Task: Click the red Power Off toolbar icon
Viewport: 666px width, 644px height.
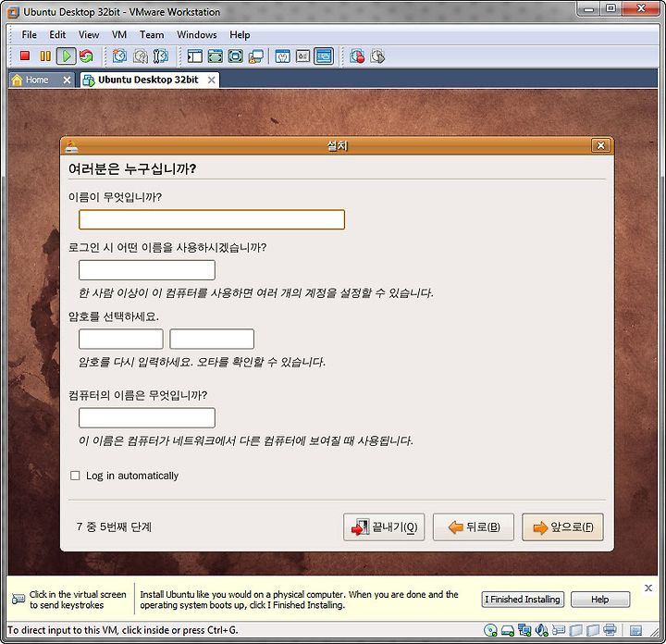Action: tap(25, 56)
